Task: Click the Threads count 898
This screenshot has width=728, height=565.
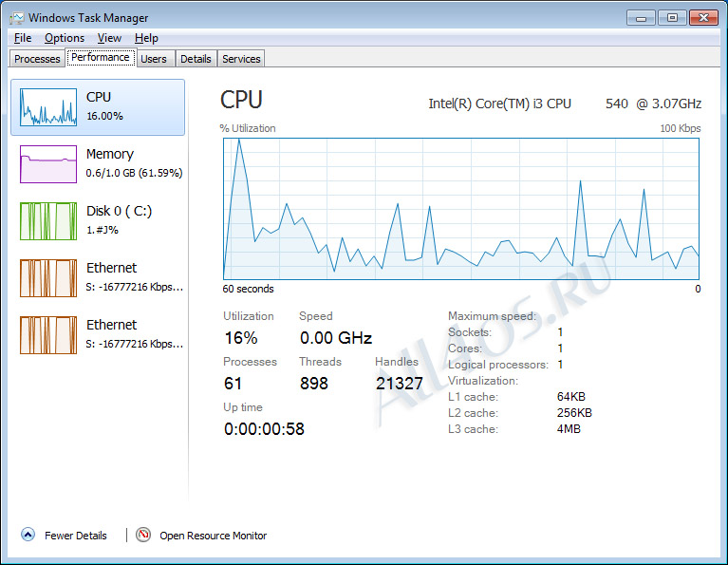Action: 314,384
